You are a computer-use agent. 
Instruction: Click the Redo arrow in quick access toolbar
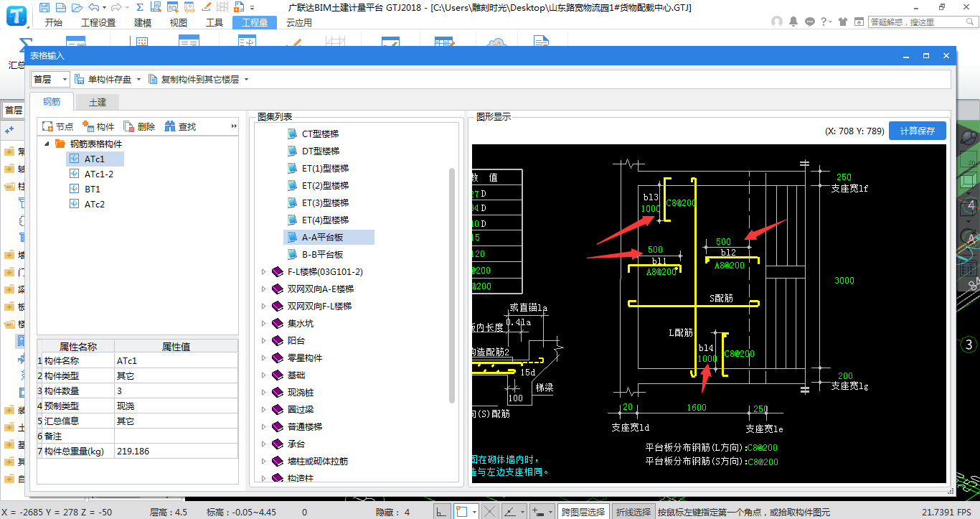[116, 7]
